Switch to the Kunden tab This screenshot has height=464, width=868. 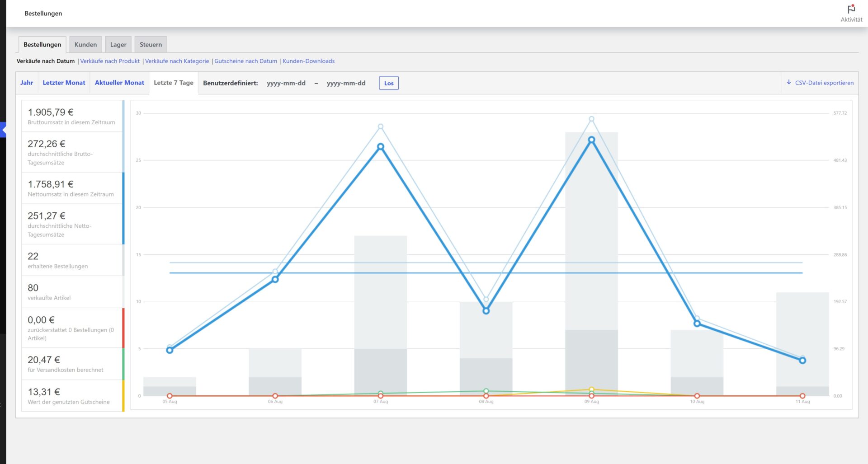[85, 44]
